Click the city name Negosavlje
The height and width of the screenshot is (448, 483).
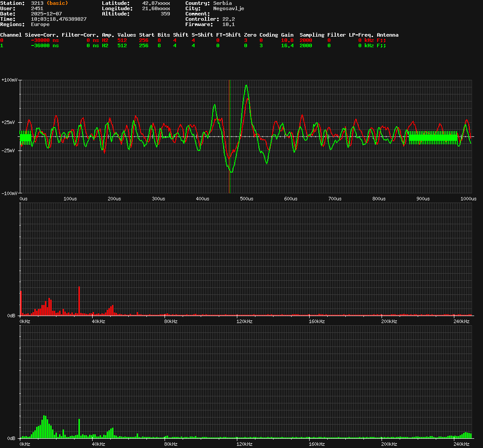tap(228, 8)
